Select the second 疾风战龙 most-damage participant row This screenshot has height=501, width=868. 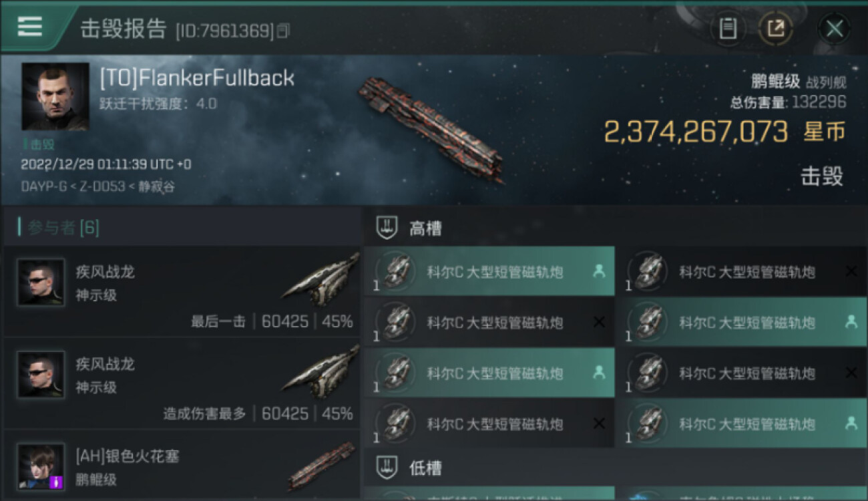[182, 383]
